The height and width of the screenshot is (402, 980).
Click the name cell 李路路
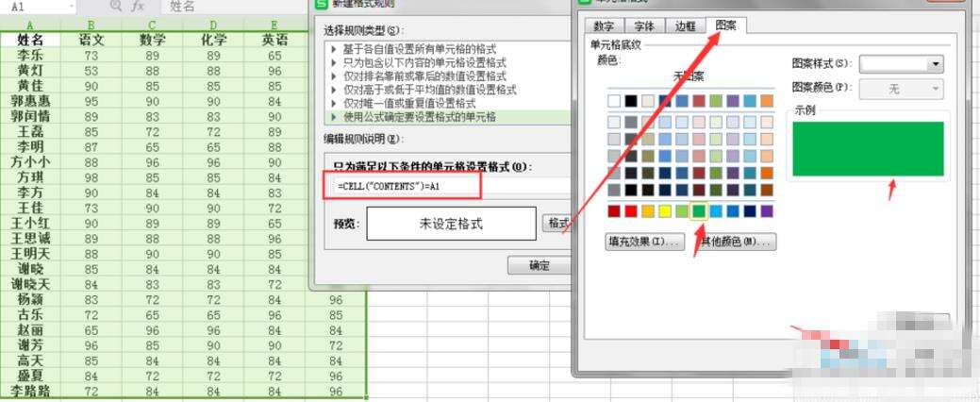[30, 392]
